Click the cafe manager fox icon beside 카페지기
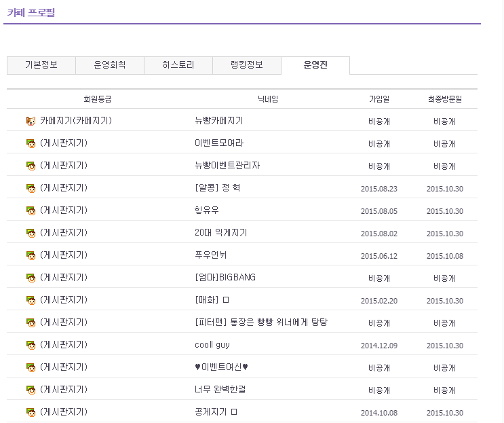 pyautogui.click(x=31, y=121)
